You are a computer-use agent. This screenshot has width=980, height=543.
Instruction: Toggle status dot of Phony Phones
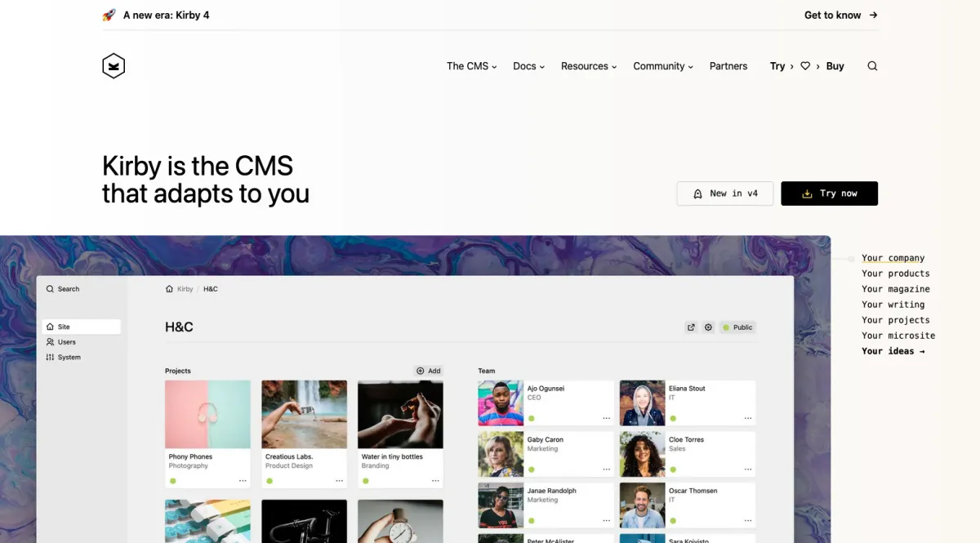[x=173, y=481]
